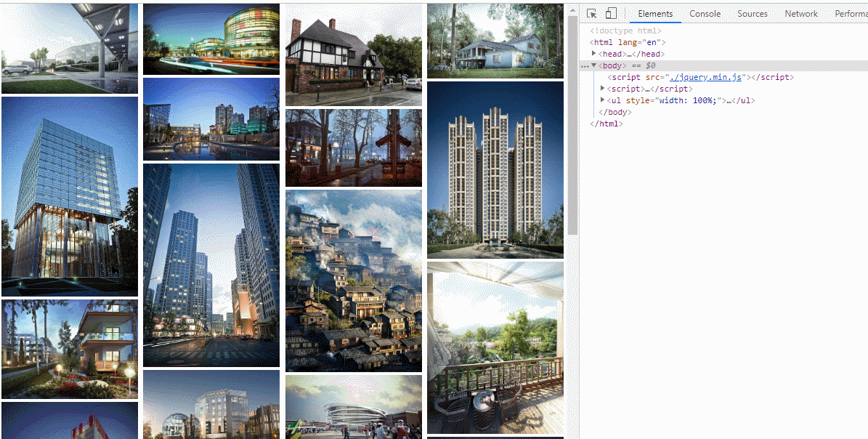Click the balcony terrace with table image
868x439 pixels.
(x=495, y=347)
